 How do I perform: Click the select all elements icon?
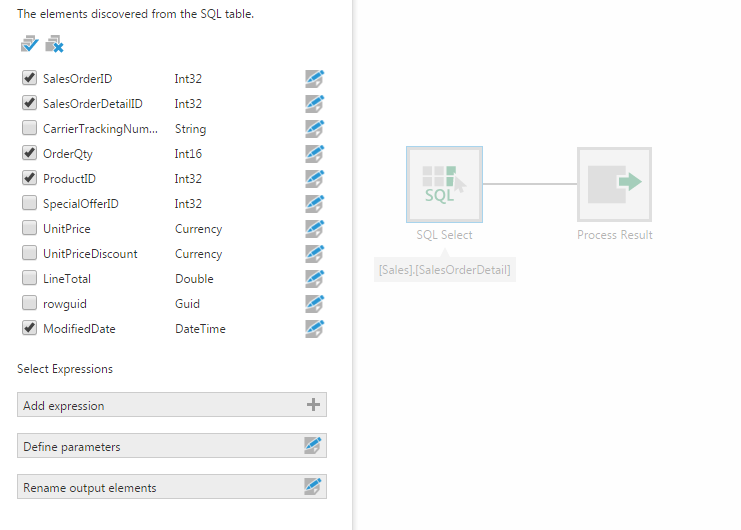coord(29,44)
